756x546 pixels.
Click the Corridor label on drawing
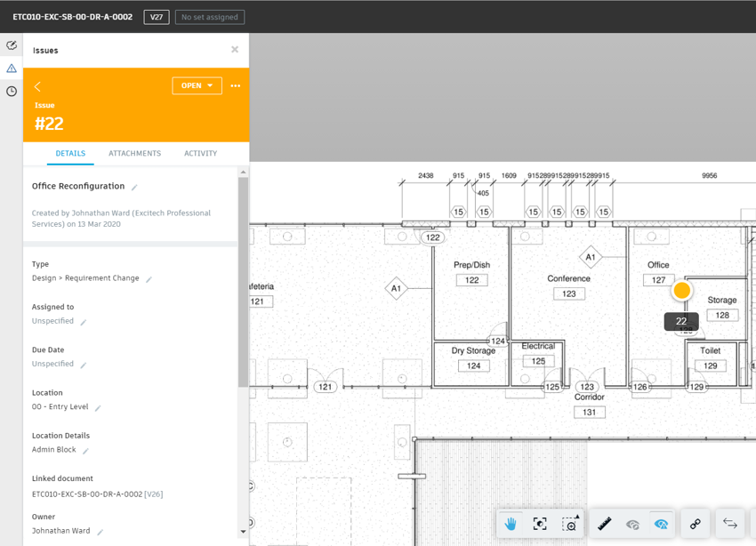[589, 397]
